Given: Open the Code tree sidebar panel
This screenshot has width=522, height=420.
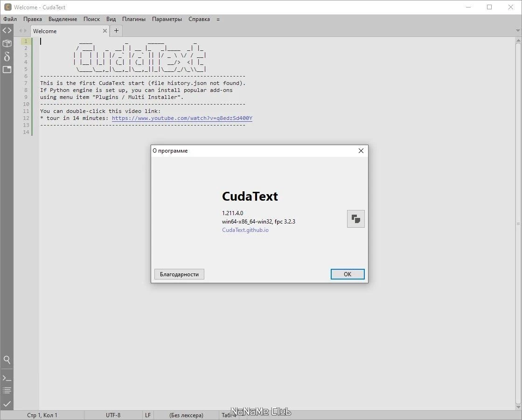Looking at the screenshot, I should tap(7, 30).
